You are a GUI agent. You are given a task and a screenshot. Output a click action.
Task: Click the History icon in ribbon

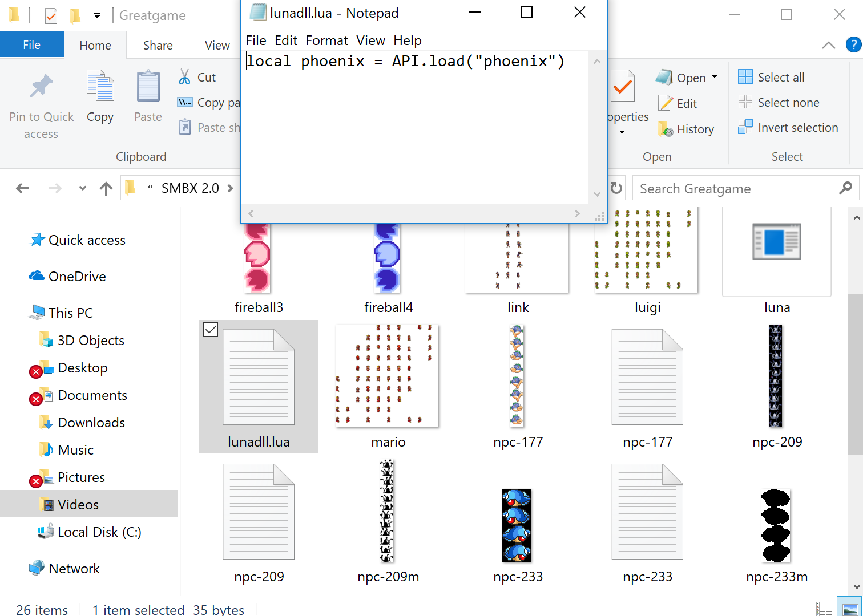pyautogui.click(x=665, y=129)
